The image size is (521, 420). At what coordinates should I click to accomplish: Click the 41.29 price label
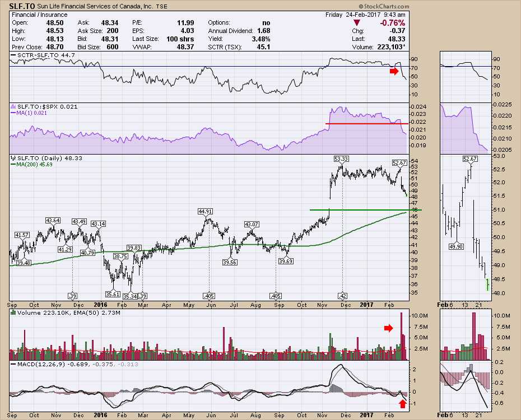[65, 249]
